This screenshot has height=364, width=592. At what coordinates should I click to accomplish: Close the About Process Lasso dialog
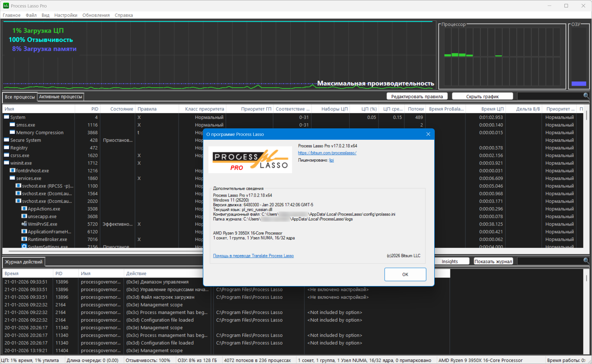click(x=428, y=134)
